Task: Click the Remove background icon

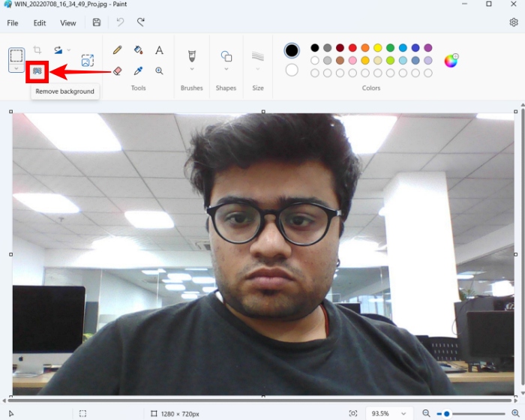Action: [37, 71]
